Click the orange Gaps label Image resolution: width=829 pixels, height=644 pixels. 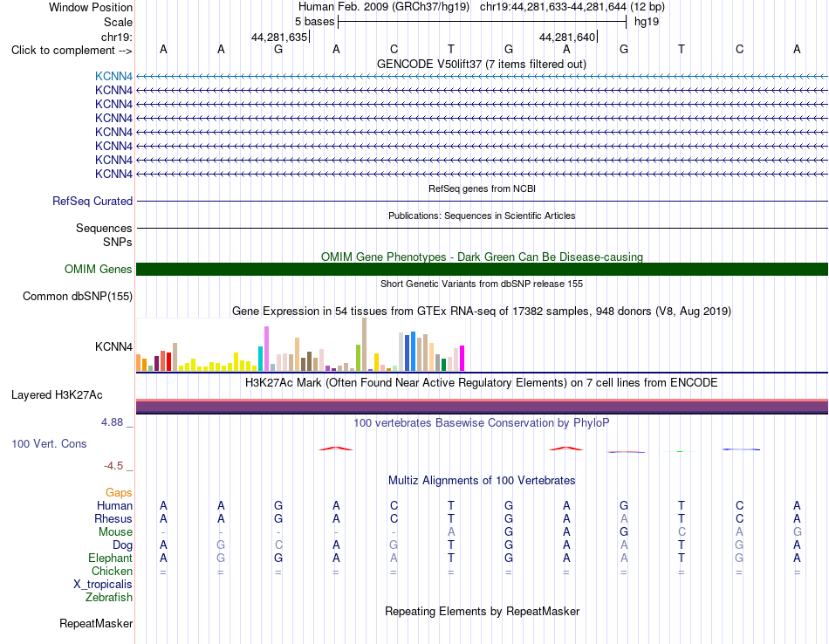click(x=119, y=493)
